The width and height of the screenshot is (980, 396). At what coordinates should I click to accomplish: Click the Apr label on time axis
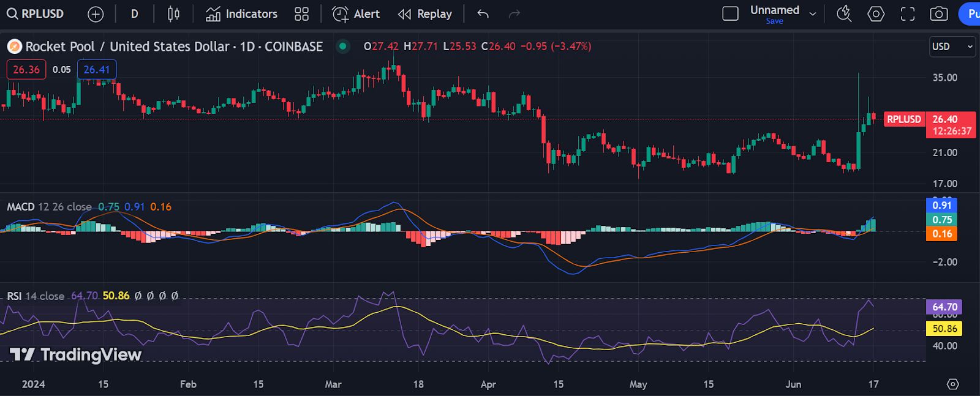point(488,384)
